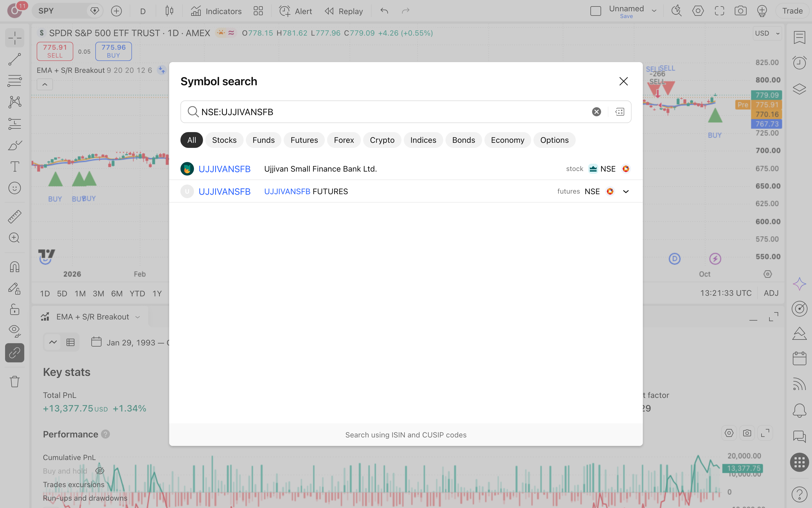Select the 3M time range
Viewport: 812px width, 508px height.
98,293
